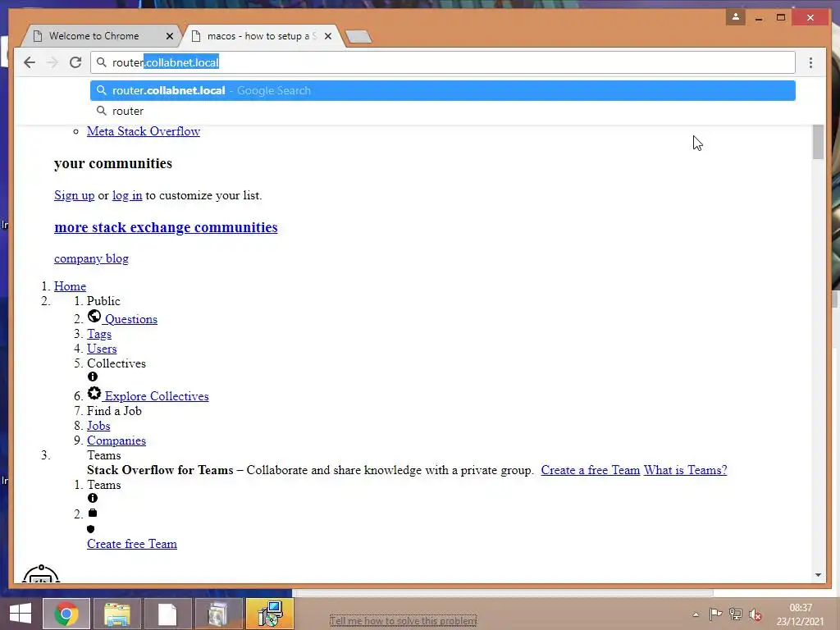
Task: Click "Tell me how to solve this problem"
Action: (x=403, y=620)
